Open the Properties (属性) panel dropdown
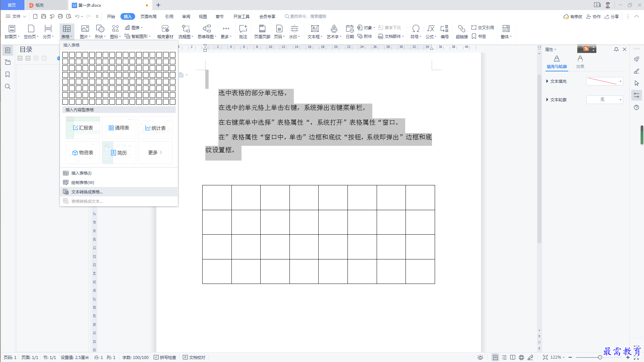This screenshot has height=362, width=644. pos(550,49)
